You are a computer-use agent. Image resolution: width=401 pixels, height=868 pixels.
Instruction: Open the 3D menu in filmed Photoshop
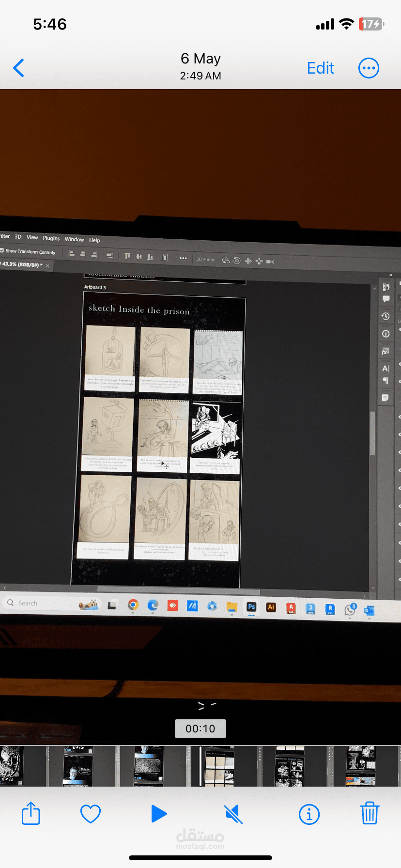[x=18, y=237]
